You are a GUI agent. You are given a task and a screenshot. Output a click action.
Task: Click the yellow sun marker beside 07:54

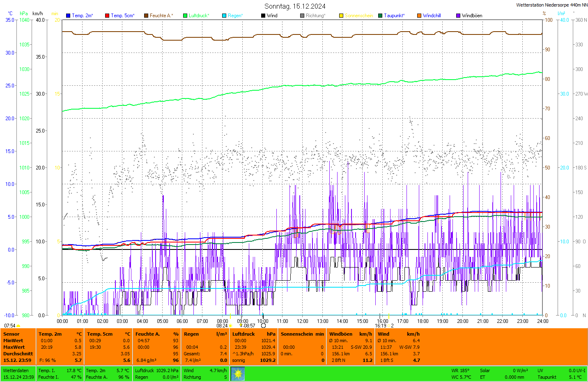(18, 326)
